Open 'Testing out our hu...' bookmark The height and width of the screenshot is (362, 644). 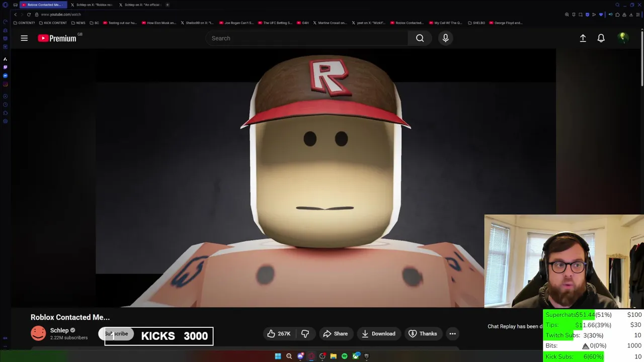[120, 23]
